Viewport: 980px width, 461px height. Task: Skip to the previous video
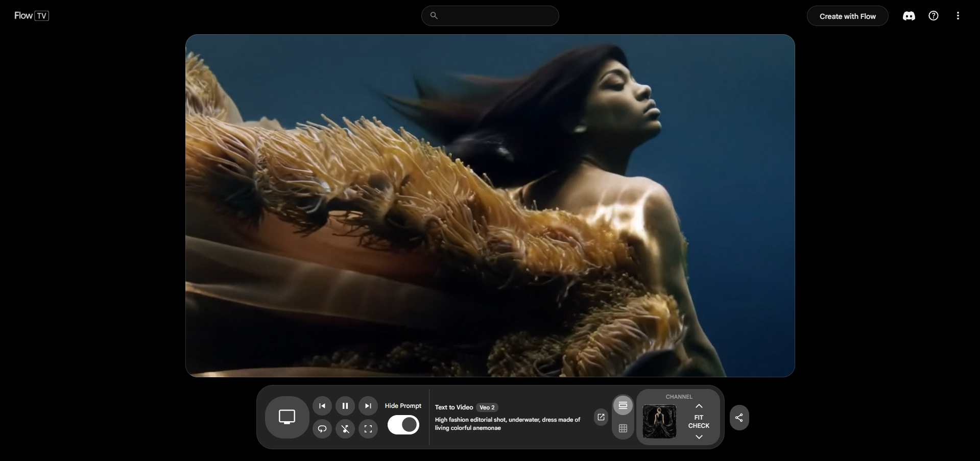pos(322,406)
